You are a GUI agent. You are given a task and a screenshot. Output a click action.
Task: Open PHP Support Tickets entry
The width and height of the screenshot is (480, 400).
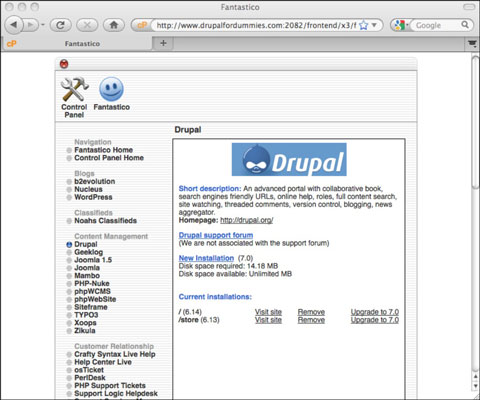pos(110,386)
